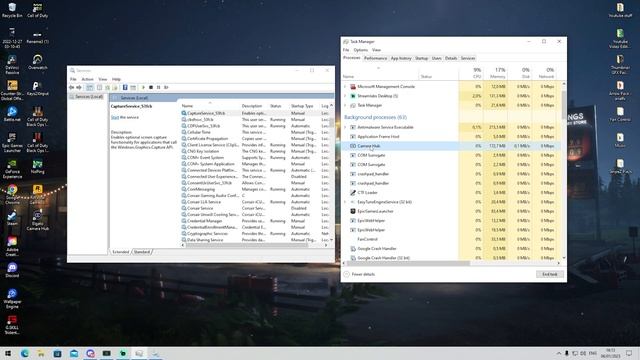
Task: Select the Camera Hub process row
Action: [x=451, y=146]
